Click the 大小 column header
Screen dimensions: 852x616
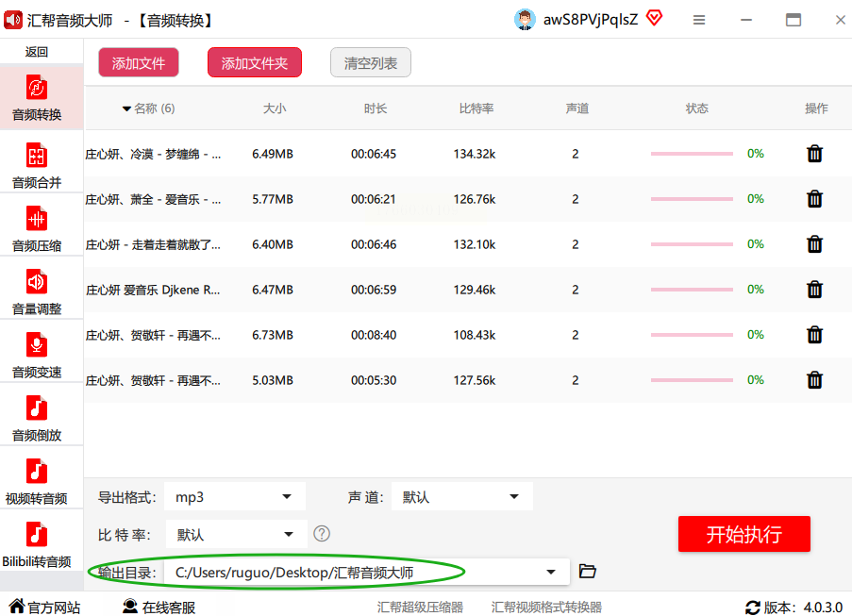tap(275, 108)
